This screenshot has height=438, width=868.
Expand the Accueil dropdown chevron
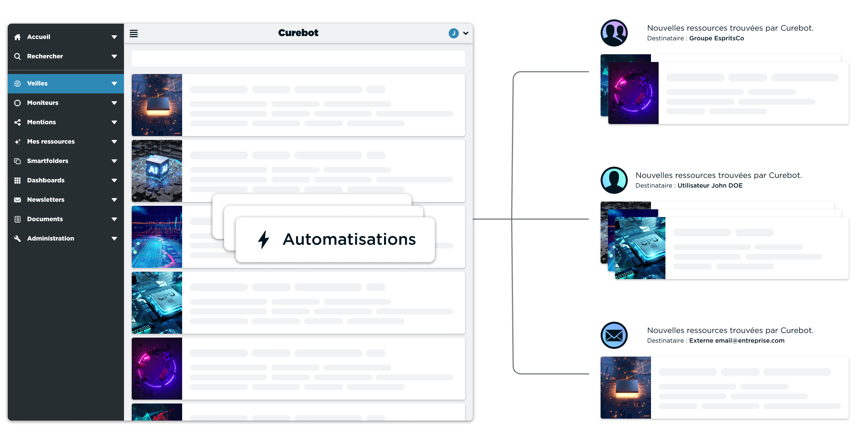(114, 37)
